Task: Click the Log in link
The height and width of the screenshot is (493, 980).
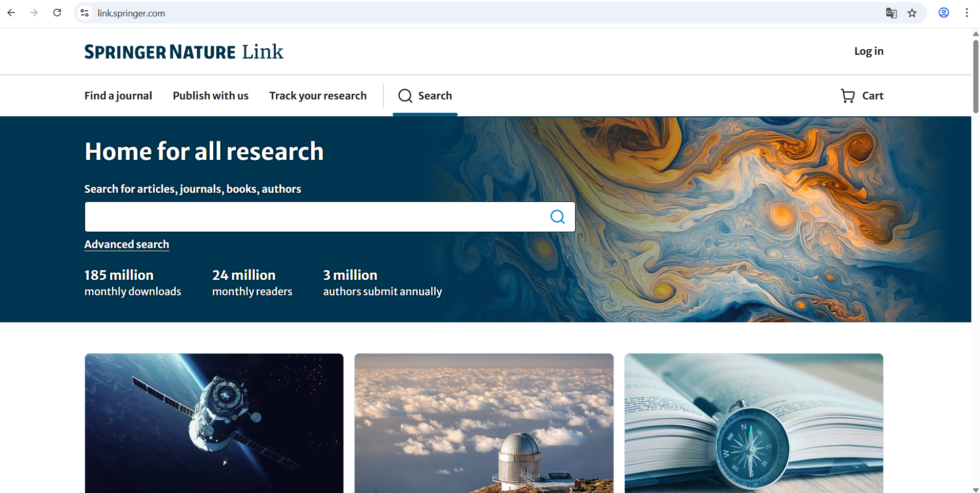Action: 869,51
